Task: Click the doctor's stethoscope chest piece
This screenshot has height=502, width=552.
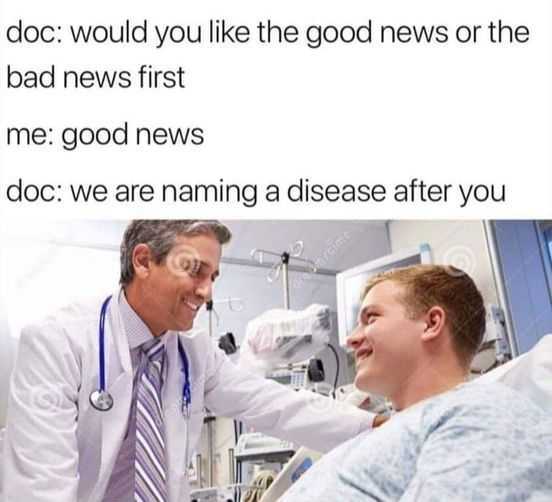Action: [101, 400]
